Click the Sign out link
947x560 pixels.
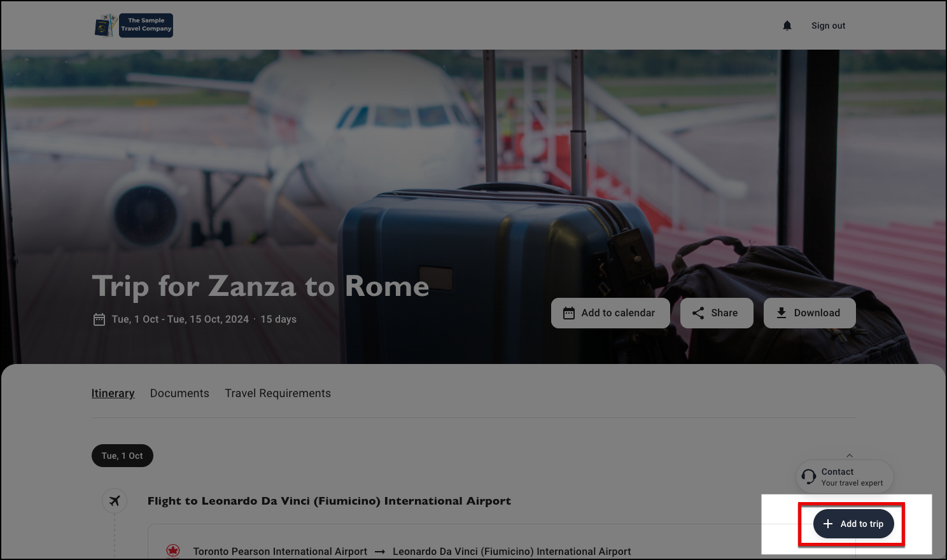pyautogui.click(x=828, y=25)
